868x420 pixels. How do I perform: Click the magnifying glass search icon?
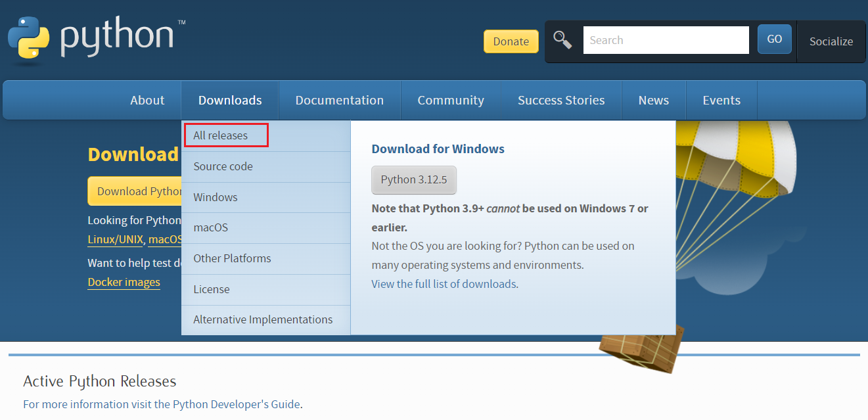(x=562, y=40)
